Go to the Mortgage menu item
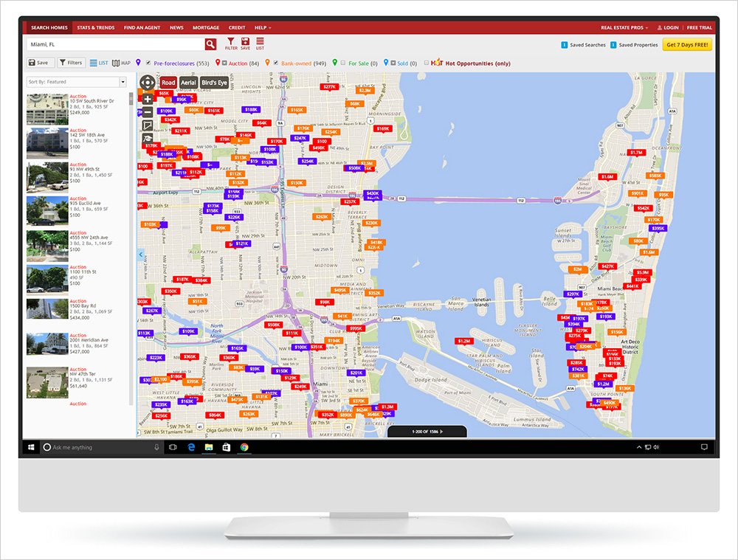The height and width of the screenshot is (560, 738). 206,27
